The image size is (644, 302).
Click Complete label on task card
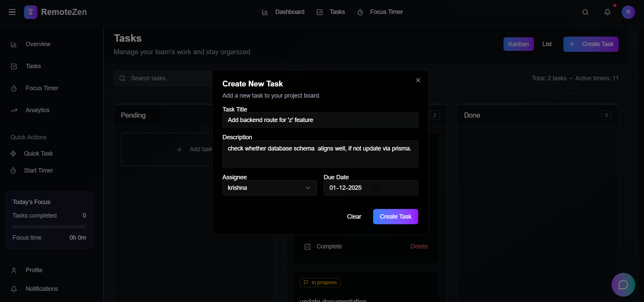coord(329,247)
